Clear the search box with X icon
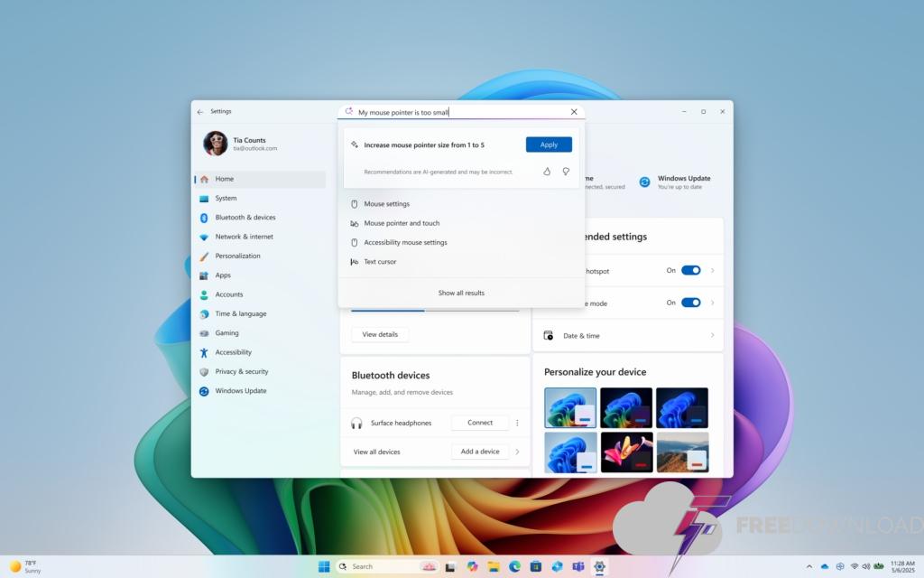The image size is (924, 578). click(574, 112)
